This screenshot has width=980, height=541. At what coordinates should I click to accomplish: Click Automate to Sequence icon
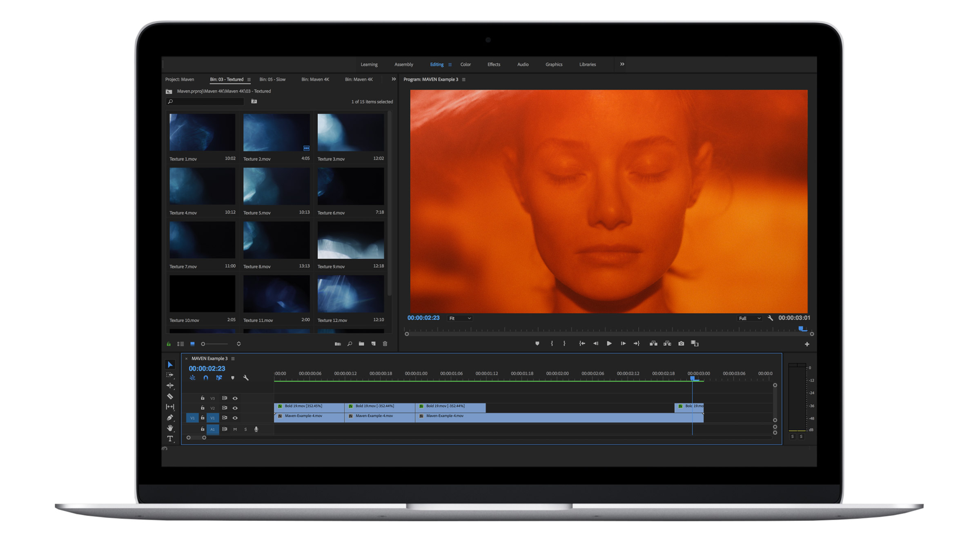338,344
